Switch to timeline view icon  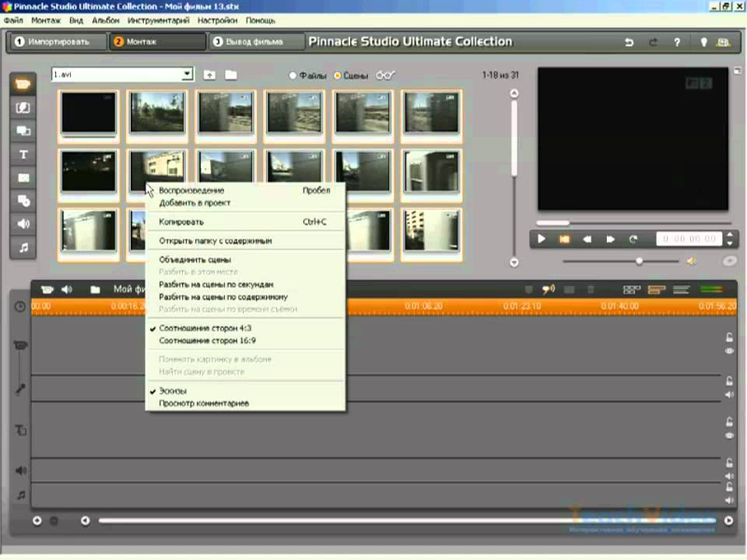click(x=657, y=289)
